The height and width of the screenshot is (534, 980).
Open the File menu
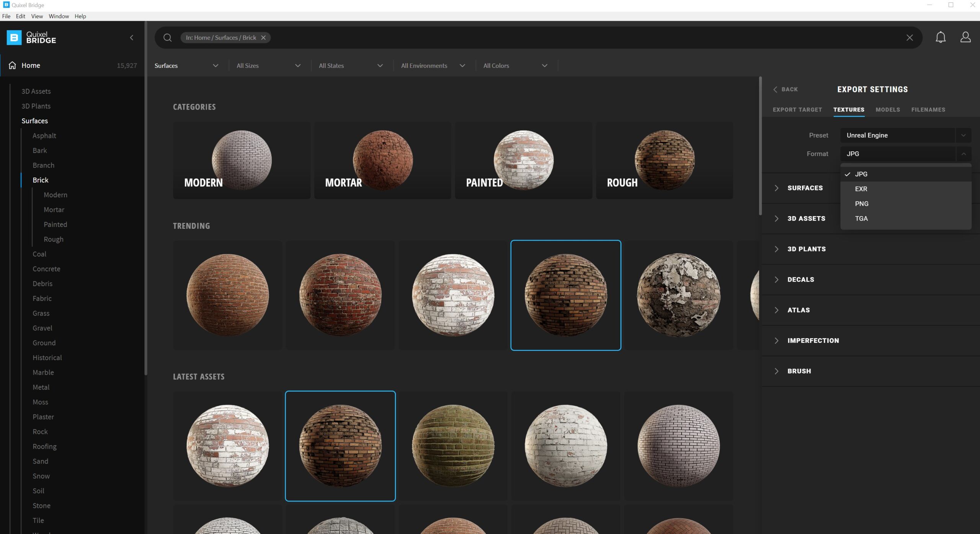[6, 16]
